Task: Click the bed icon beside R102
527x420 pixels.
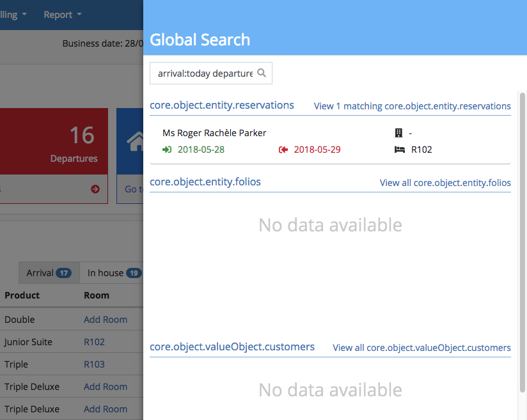Action: (x=400, y=150)
